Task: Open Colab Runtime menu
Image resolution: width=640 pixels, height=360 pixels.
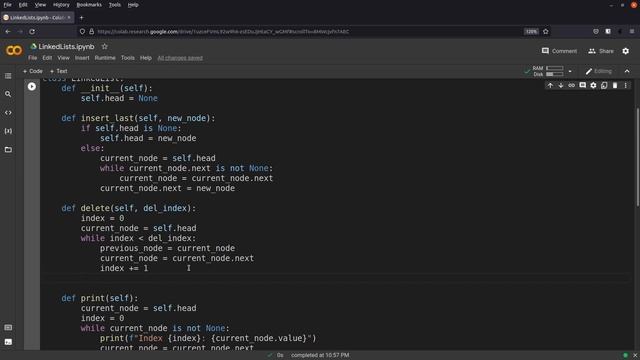Action: pyautogui.click(x=105, y=58)
